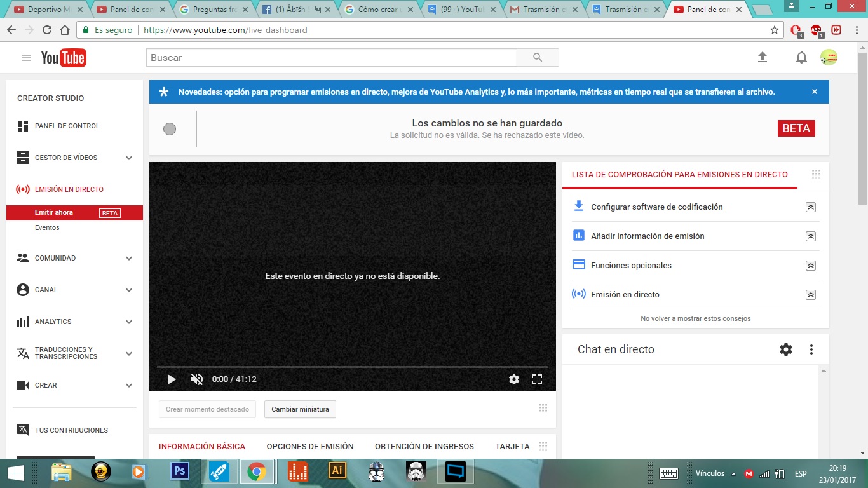Click the browser home icon
The width and height of the screenshot is (868, 488).
click(x=64, y=30)
